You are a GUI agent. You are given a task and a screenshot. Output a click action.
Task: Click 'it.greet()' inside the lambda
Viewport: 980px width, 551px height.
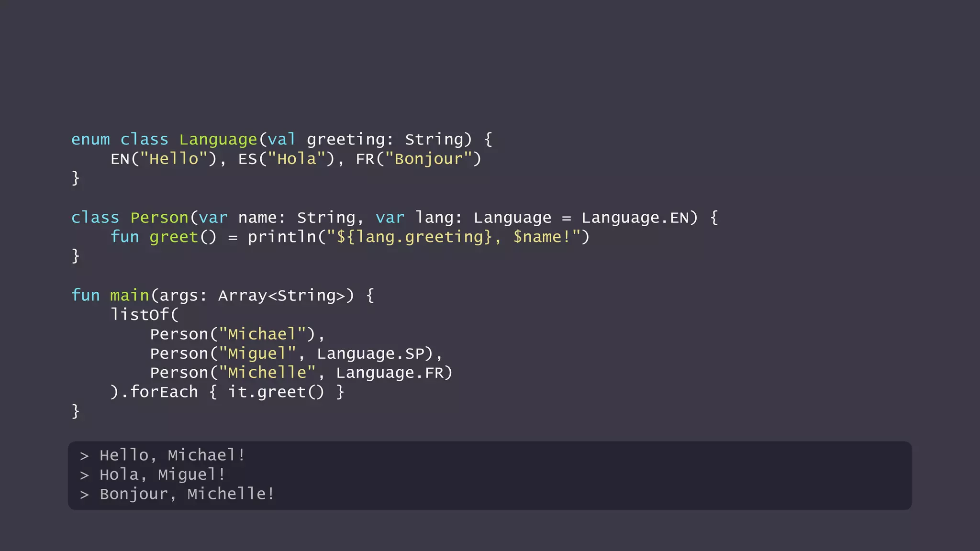click(277, 392)
